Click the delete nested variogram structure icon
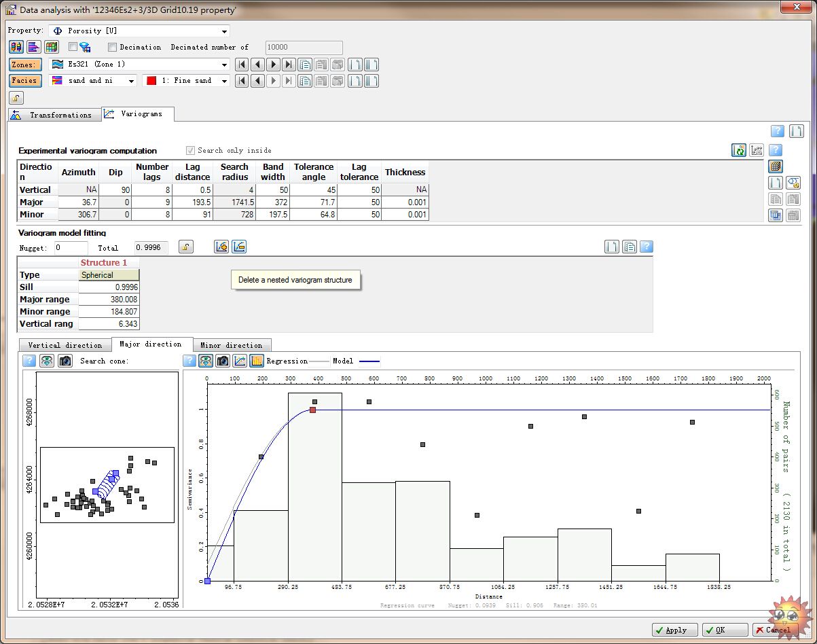Screen dimensions: 817x644 [239, 247]
